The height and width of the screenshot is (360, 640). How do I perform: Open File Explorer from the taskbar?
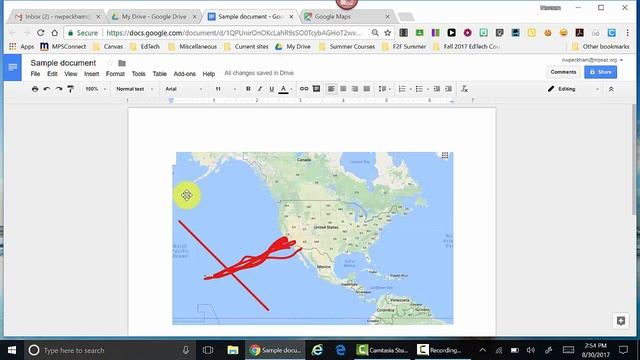click(x=233, y=350)
